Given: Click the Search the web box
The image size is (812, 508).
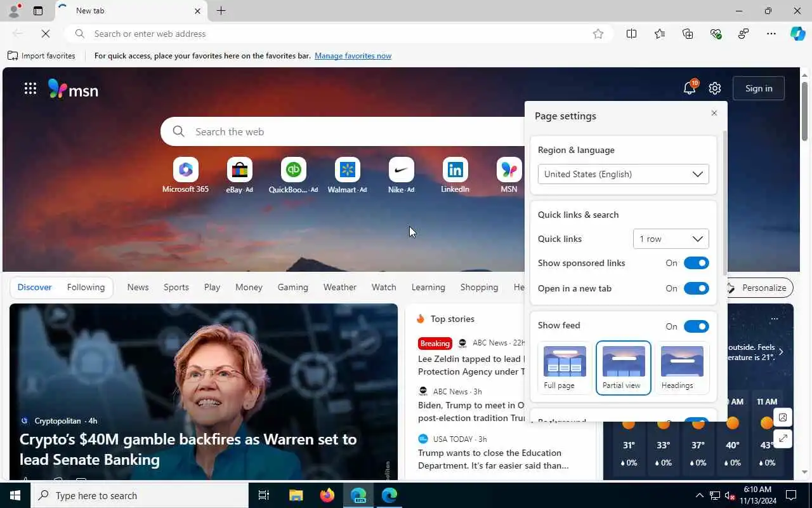Looking at the screenshot, I should [x=343, y=131].
